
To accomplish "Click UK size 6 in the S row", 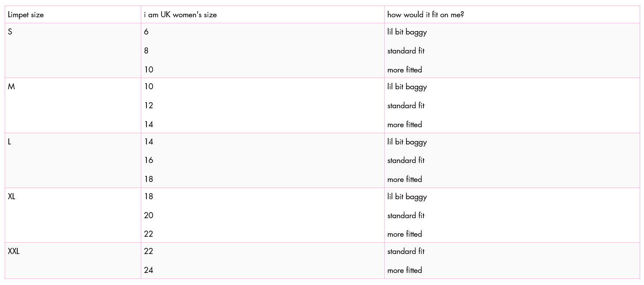I will click(146, 32).
